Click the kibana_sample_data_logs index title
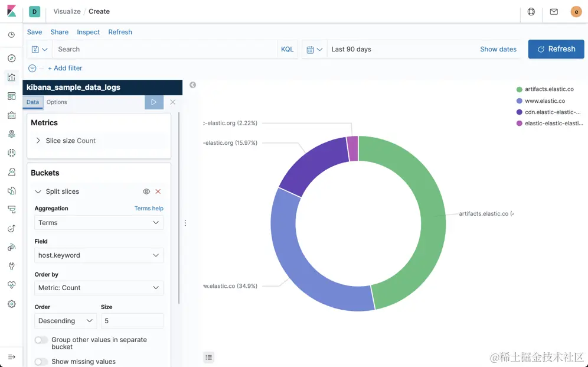588x367 pixels. (x=73, y=87)
